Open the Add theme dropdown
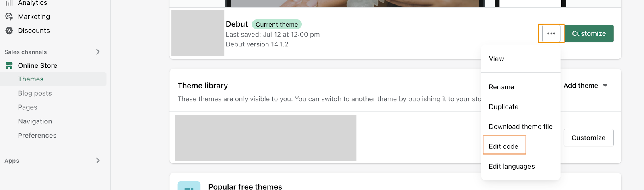The width and height of the screenshot is (644, 190). [x=585, y=86]
